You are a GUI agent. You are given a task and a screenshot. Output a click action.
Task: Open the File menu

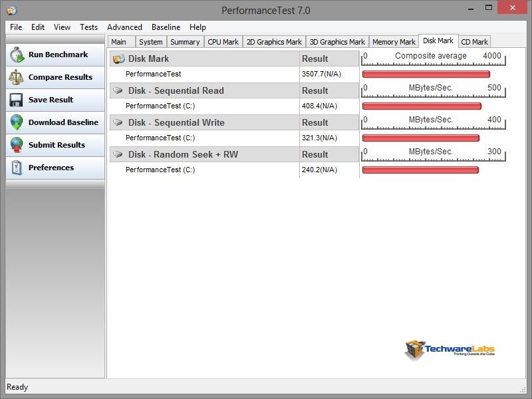16,27
